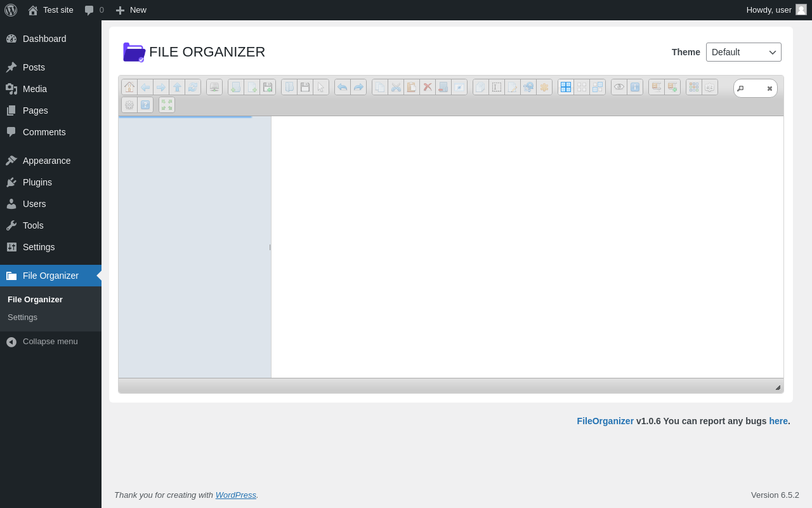Cut selected files with scissors icon
The height and width of the screenshot is (508, 812).
tap(396, 87)
